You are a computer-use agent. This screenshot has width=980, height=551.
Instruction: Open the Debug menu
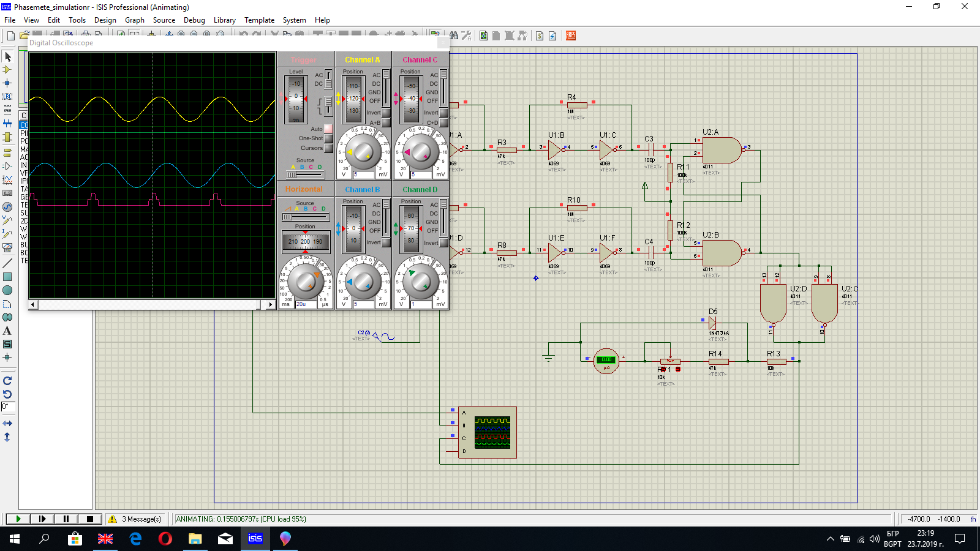tap(194, 20)
